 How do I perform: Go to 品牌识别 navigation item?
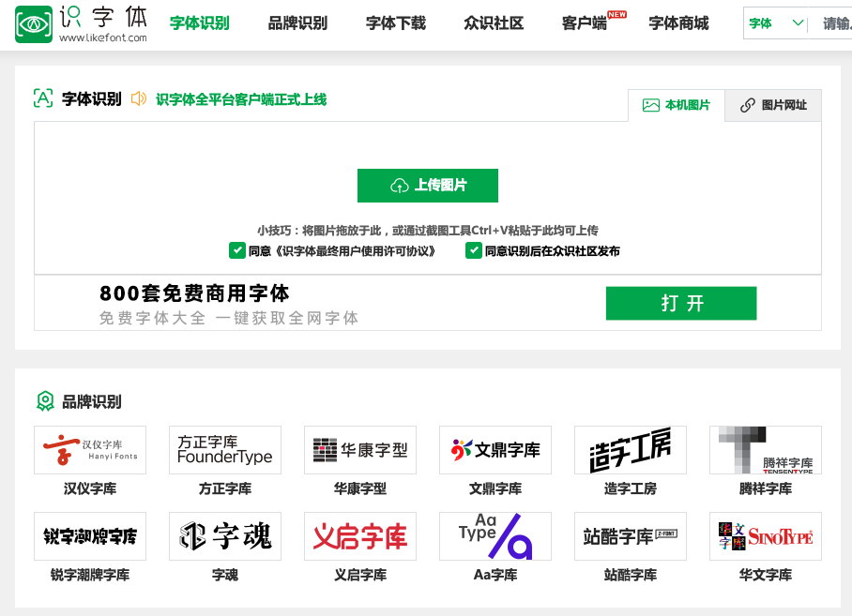point(297,23)
